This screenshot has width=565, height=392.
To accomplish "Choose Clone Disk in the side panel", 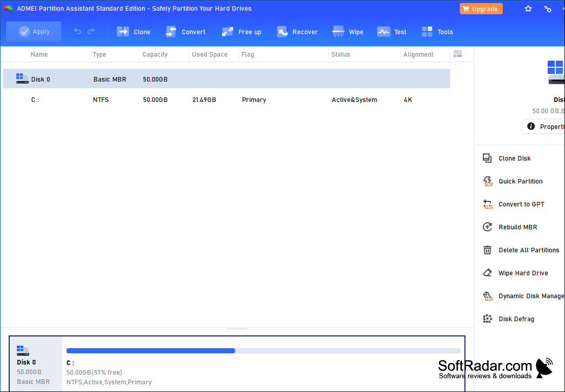I will pyautogui.click(x=514, y=159).
